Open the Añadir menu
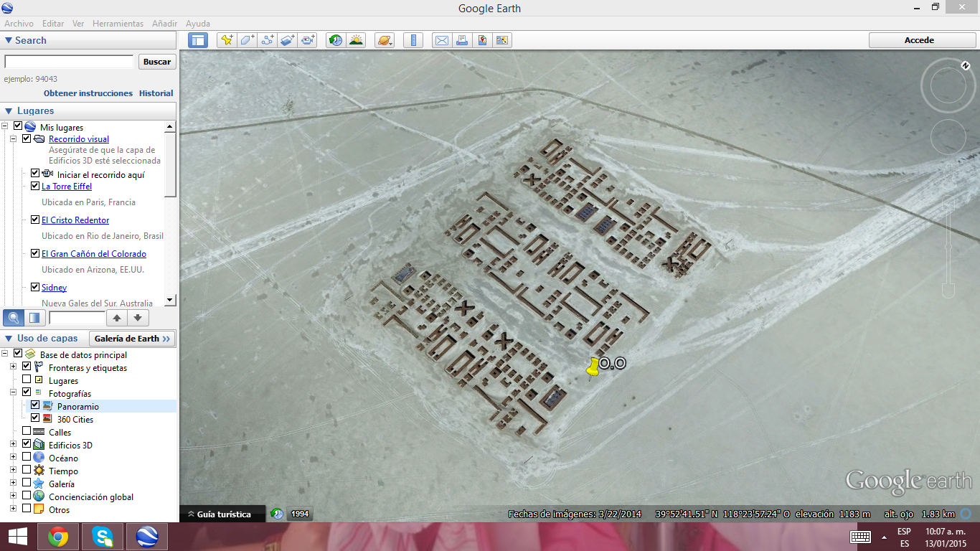 coord(164,24)
